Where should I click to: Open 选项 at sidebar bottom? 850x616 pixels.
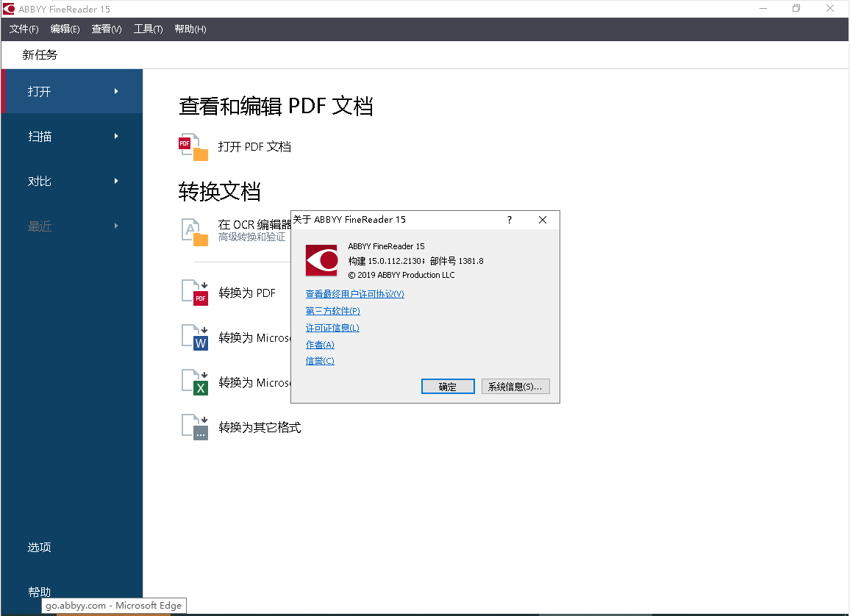pyautogui.click(x=40, y=547)
